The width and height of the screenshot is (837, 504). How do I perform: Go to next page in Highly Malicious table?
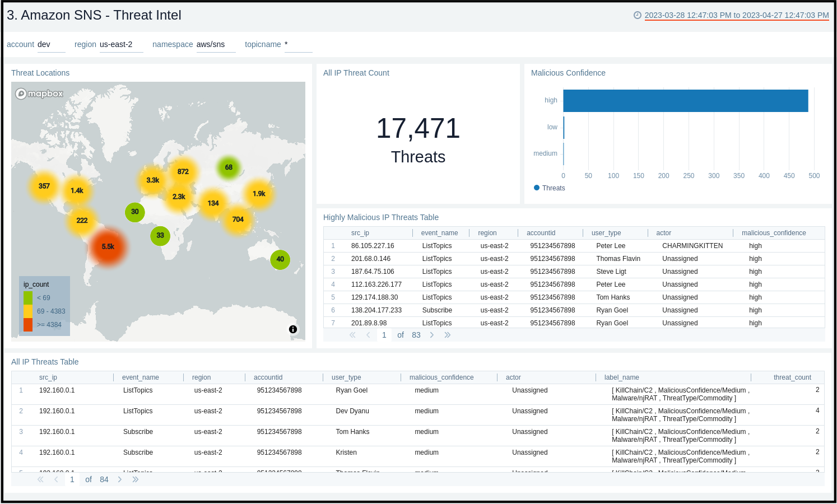coord(432,335)
